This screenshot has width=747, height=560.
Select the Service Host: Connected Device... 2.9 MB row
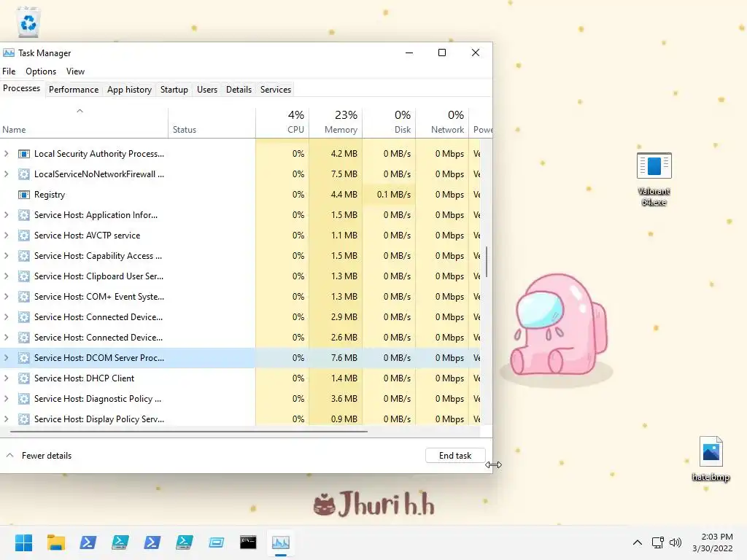240,317
